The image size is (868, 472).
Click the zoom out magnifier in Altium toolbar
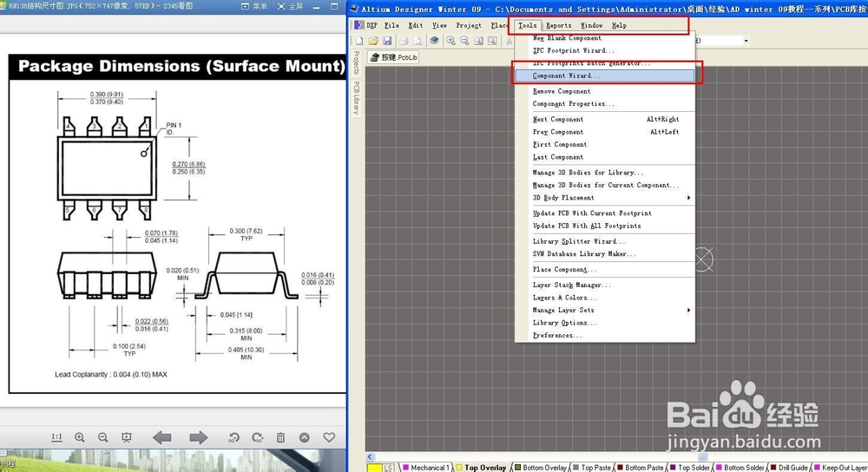464,41
